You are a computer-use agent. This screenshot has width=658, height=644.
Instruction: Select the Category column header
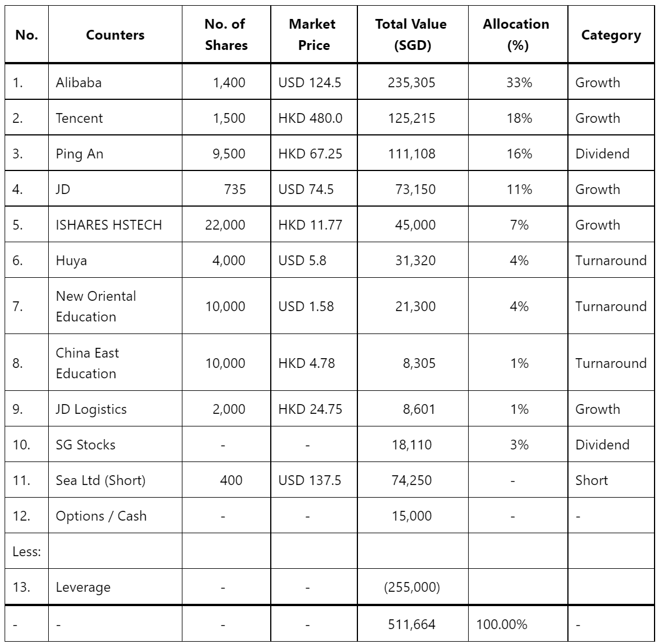(x=610, y=35)
